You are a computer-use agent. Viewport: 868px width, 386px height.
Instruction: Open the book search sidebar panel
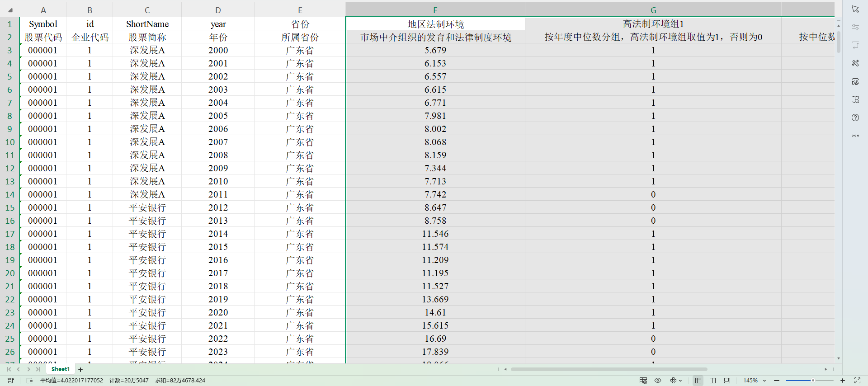[x=855, y=99]
